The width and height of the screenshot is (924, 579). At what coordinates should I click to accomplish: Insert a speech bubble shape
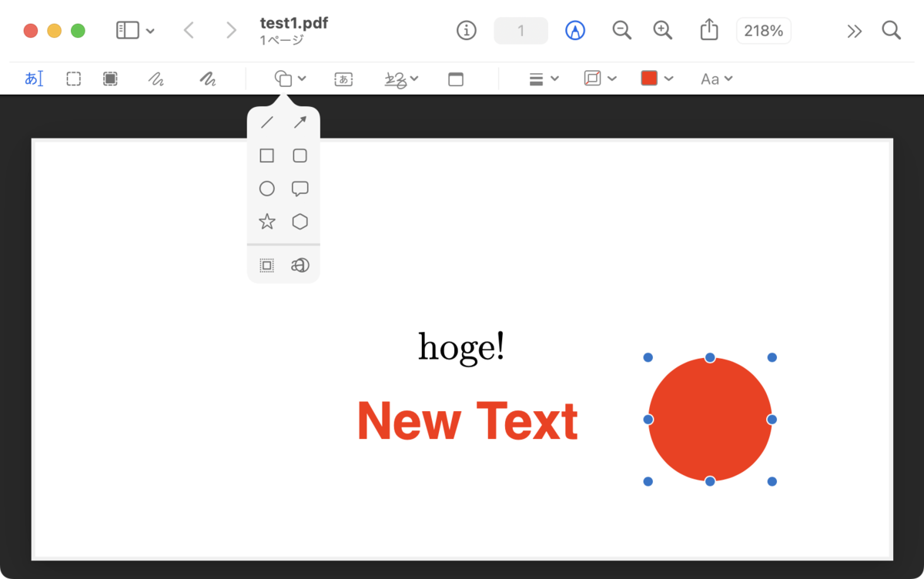coord(300,189)
